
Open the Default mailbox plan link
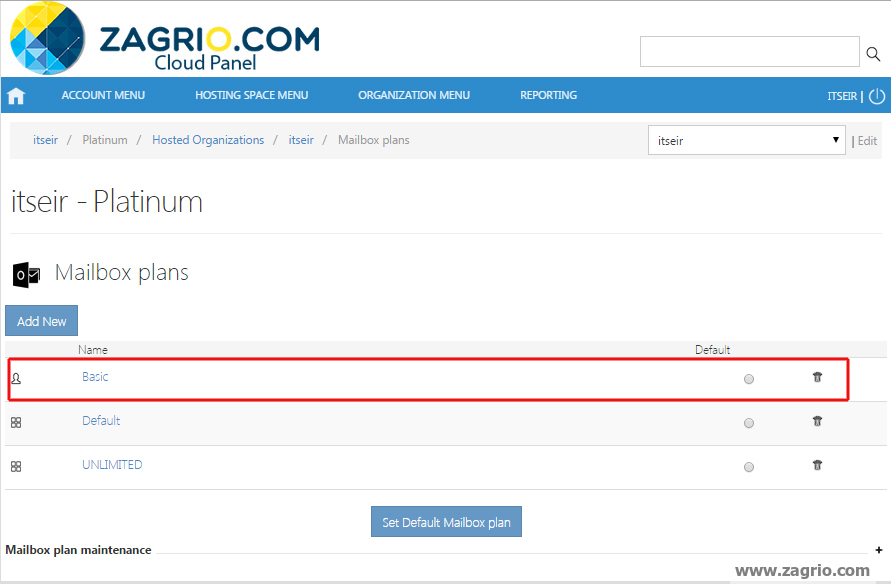(101, 420)
